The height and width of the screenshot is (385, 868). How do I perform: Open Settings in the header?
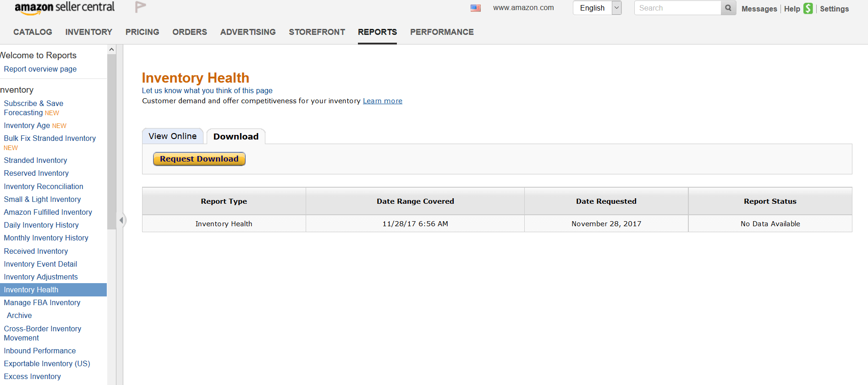(x=834, y=9)
